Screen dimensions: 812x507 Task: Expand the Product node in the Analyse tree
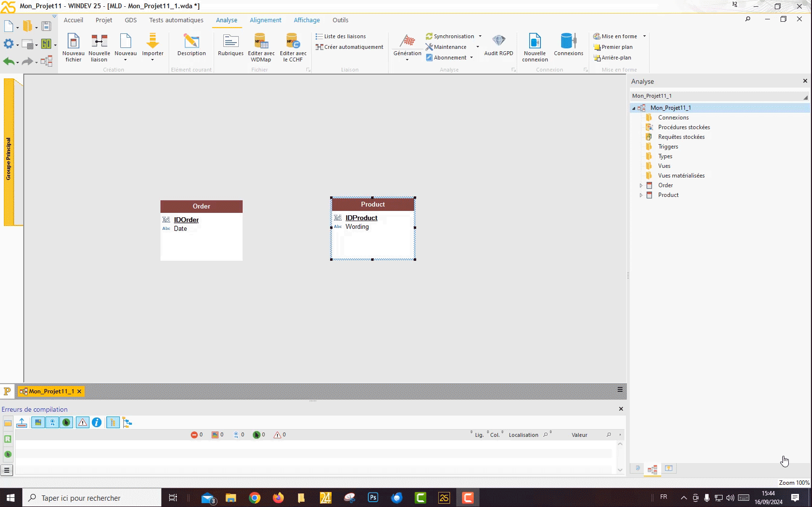click(641, 195)
